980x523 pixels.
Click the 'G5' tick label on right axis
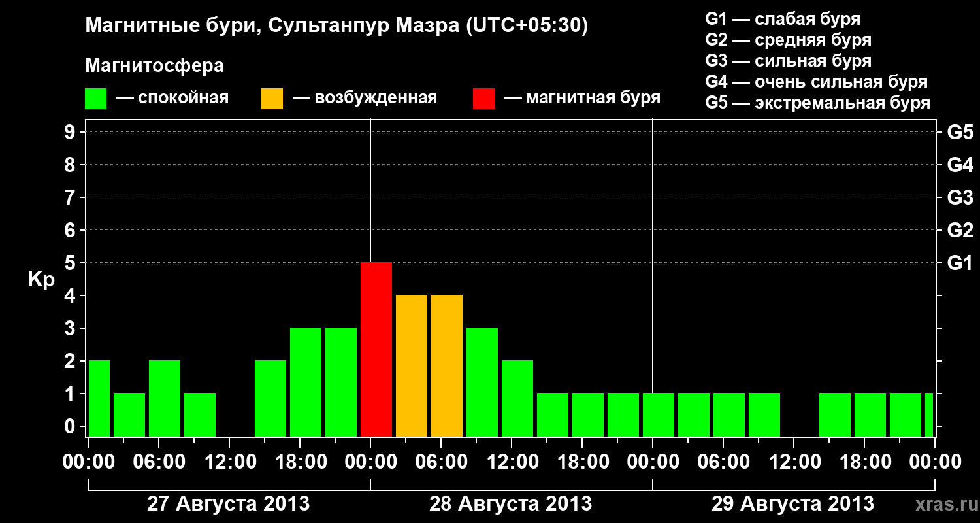coord(960,132)
